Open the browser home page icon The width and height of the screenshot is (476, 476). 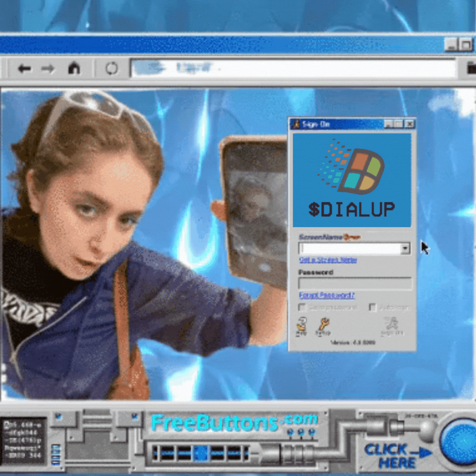coord(74,68)
